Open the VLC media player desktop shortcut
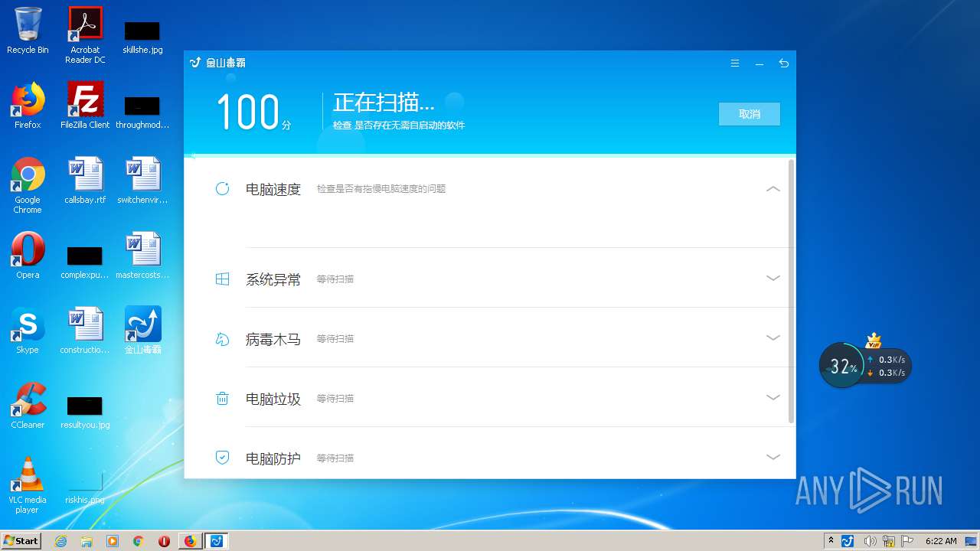The height and width of the screenshot is (551, 980). pyautogui.click(x=28, y=484)
